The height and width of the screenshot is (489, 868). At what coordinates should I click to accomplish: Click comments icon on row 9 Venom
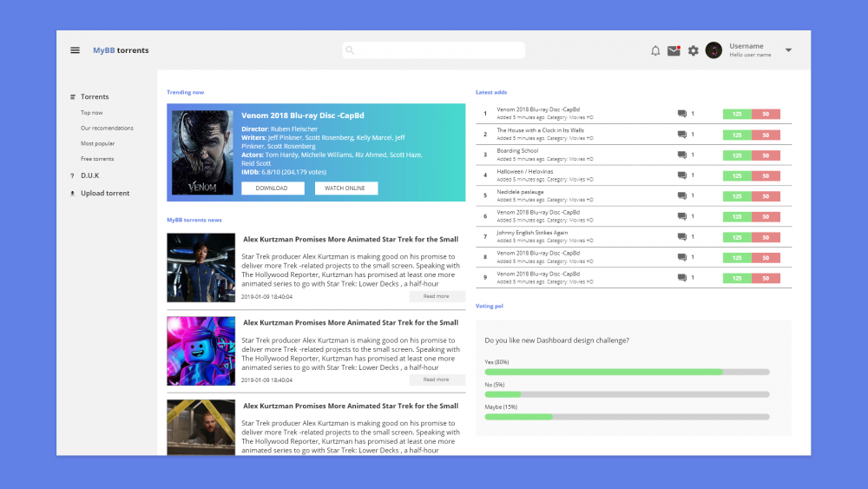point(682,278)
